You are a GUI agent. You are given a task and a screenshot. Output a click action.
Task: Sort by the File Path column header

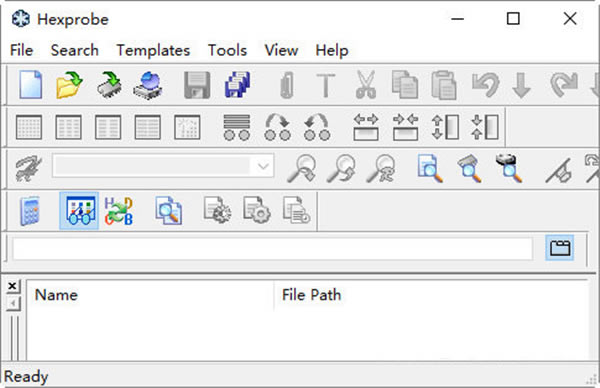(x=431, y=295)
